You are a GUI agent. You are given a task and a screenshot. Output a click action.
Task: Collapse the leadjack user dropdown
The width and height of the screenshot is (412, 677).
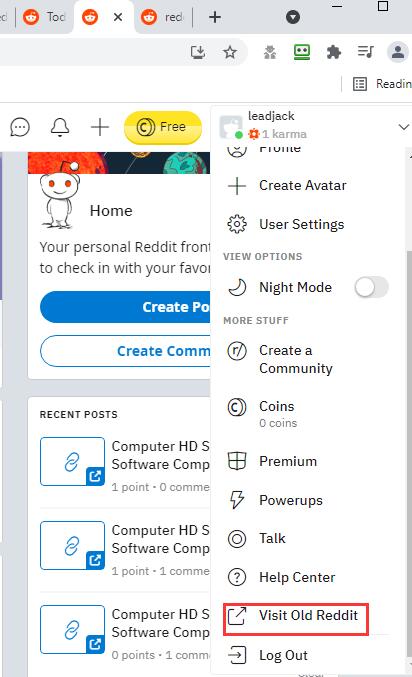[x=403, y=127]
